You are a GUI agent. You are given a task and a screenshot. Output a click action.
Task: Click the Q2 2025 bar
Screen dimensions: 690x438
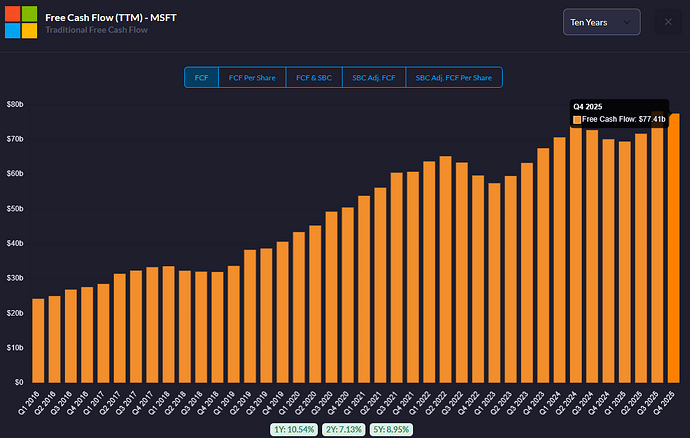tap(641, 258)
